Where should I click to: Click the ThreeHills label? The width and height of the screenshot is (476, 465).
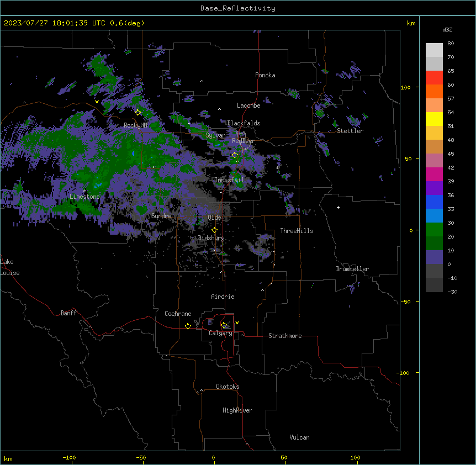click(297, 231)
